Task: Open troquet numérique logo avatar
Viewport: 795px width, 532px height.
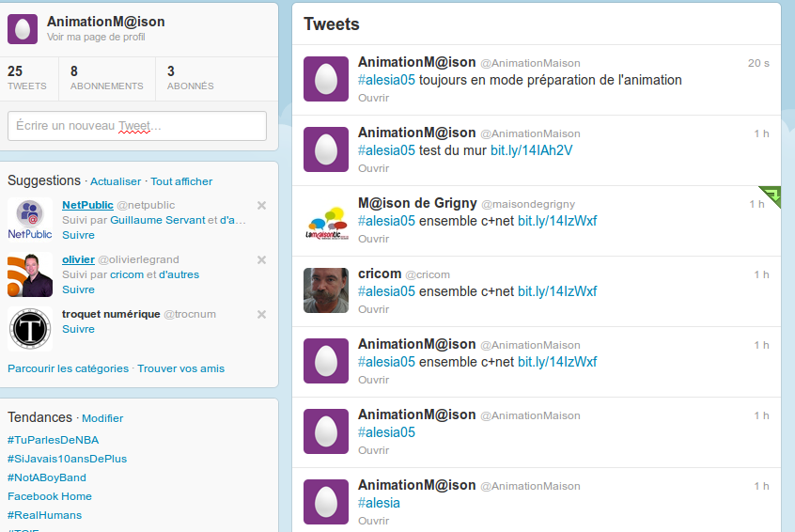Action: (30, 329)
